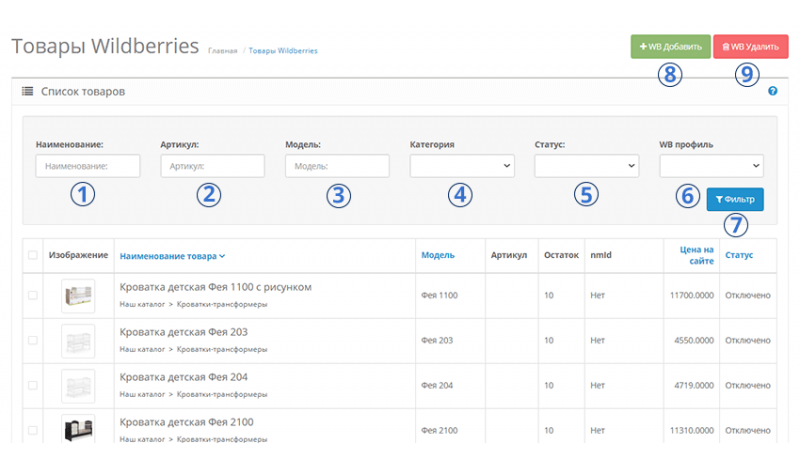This screenshot has height=468, width=800.
Task: Open the WB профиль dropdown
Action: coord(712,166)
